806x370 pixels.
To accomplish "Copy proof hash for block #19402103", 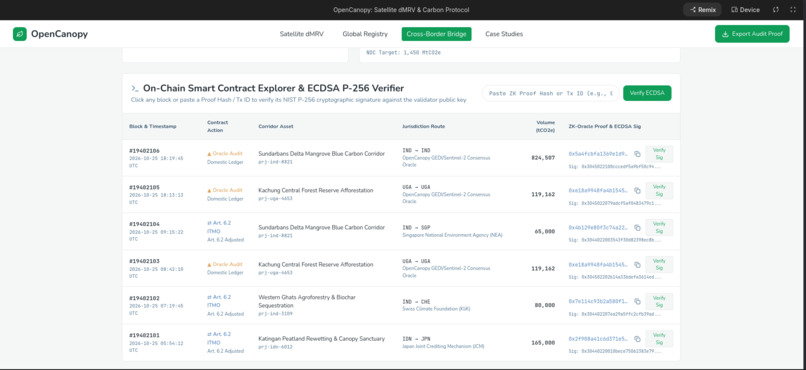I will click(637, 265).
